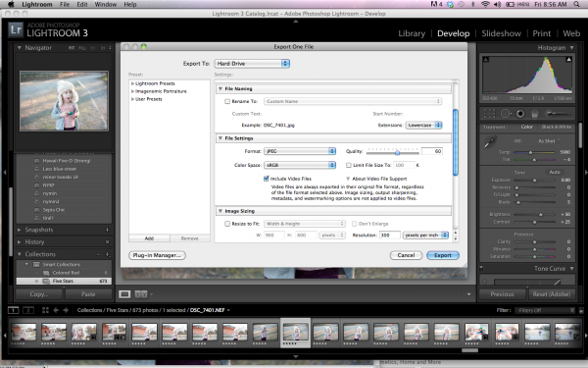Click the Collections plus icon
Image resolution: width=588 pixels, height=368 pixels.
pos(108,254)
